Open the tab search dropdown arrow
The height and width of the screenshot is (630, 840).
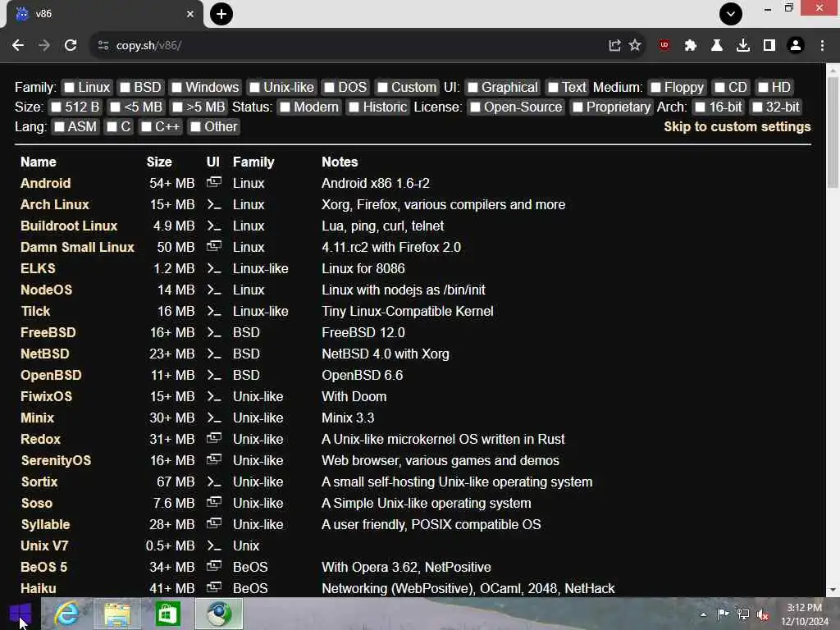click(731, 14)
